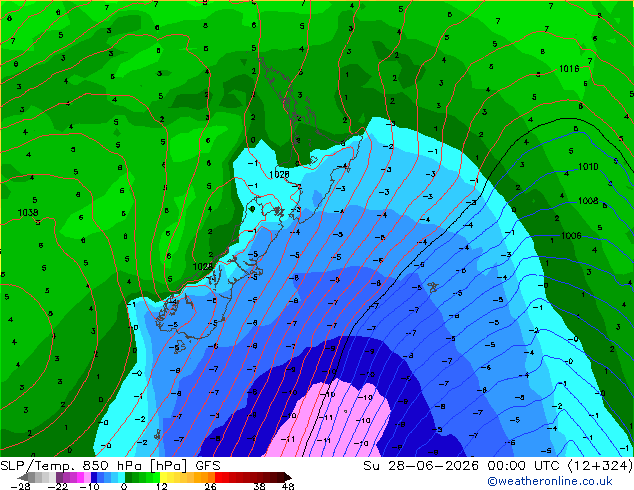Click the dark maroon right arrow end of color scale
The width and height of the screenshot is (634, 490).
[x=288, y=478]
